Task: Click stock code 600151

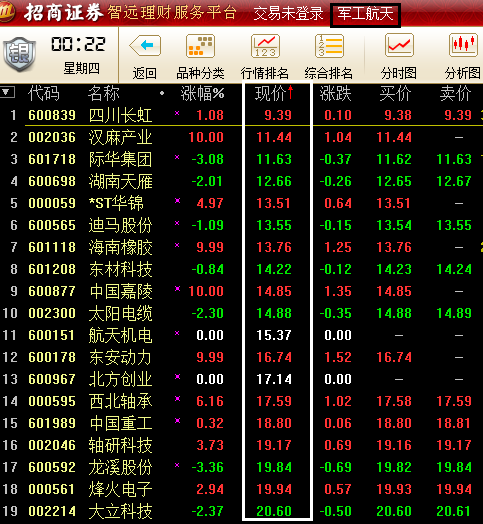Action: [x=51, y=335]
